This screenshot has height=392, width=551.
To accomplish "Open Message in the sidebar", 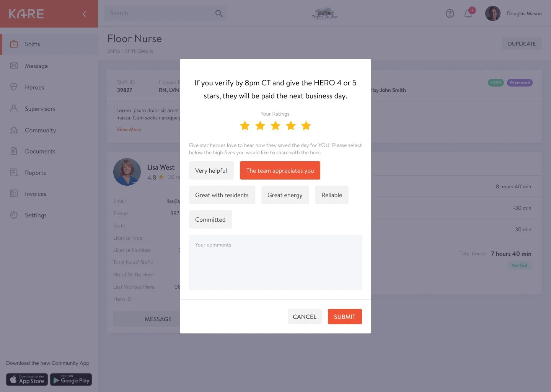I will coord(49,66).
